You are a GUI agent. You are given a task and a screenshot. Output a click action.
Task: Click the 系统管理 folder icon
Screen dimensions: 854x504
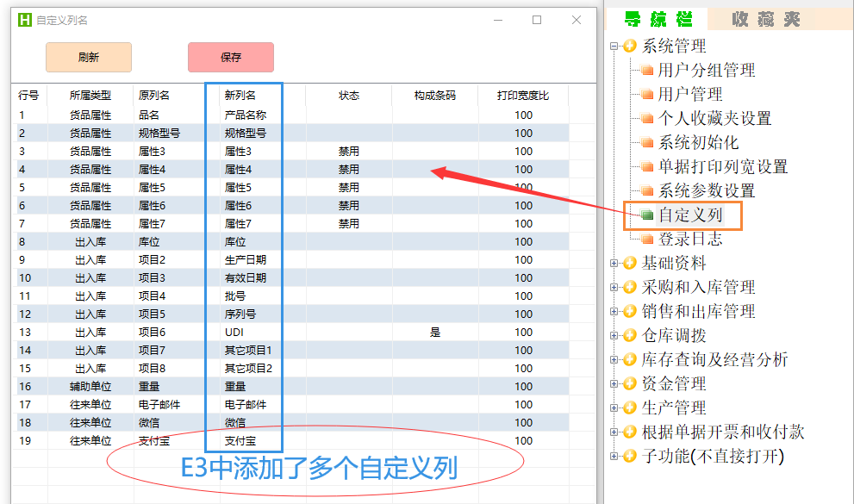(x=630, y=46)
